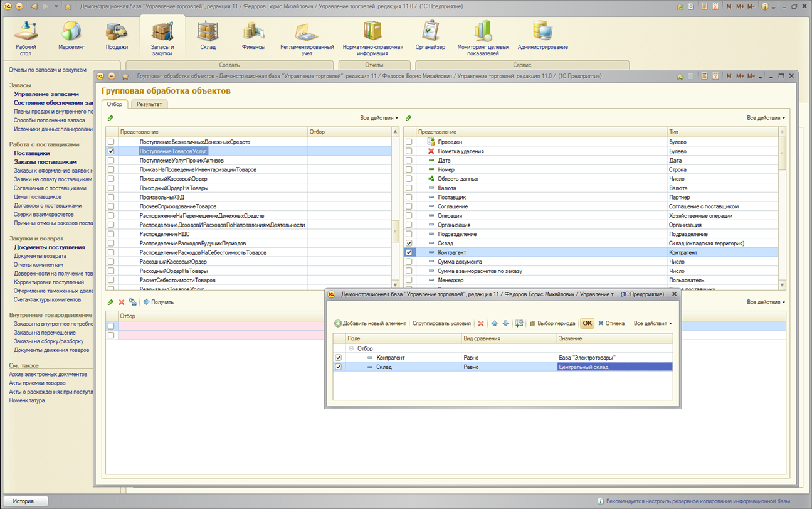Image resolution: width=812 pixels, height=509 pixels.
Task: Check the Сумма документа checkbox
Action: (x=409, y=262)
